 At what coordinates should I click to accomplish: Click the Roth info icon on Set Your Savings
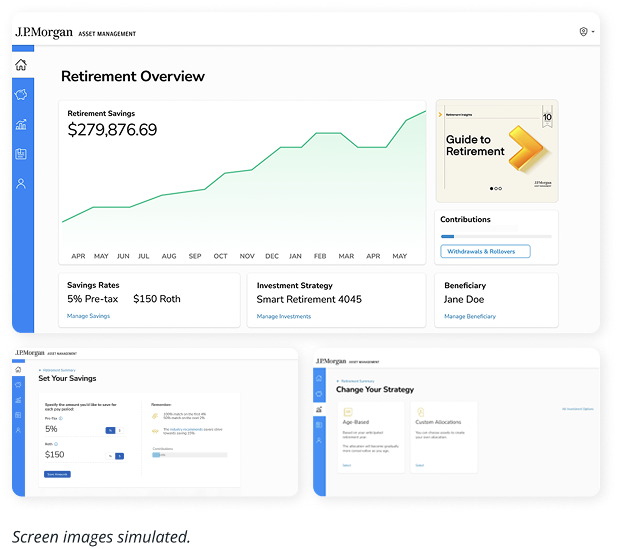click(x=56, y=444)
